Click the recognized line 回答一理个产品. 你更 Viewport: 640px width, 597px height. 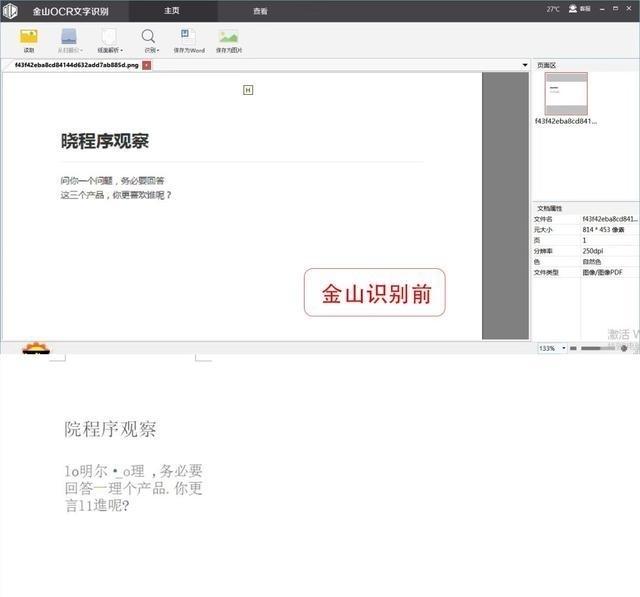[x=133, y=488]
